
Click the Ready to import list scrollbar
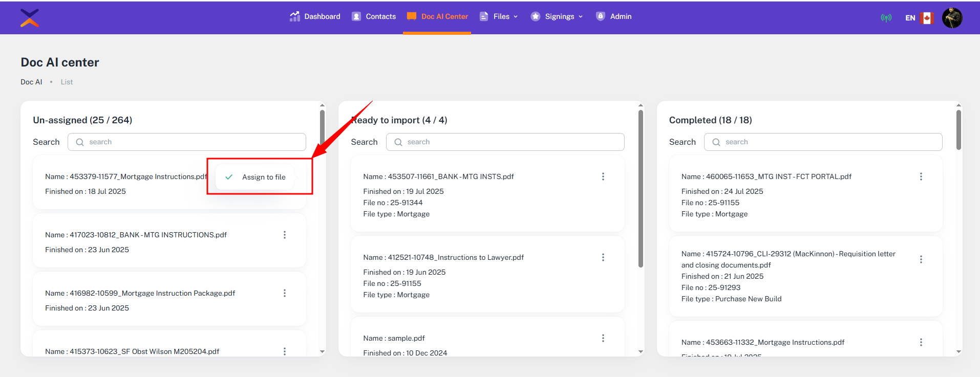pos(641,189)
